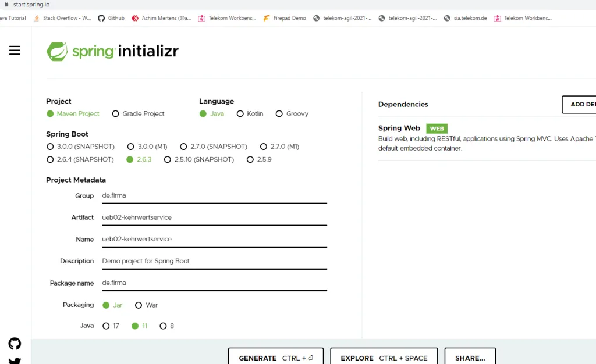
Task: Click the WEB tag badge
Action: point(437,129)
